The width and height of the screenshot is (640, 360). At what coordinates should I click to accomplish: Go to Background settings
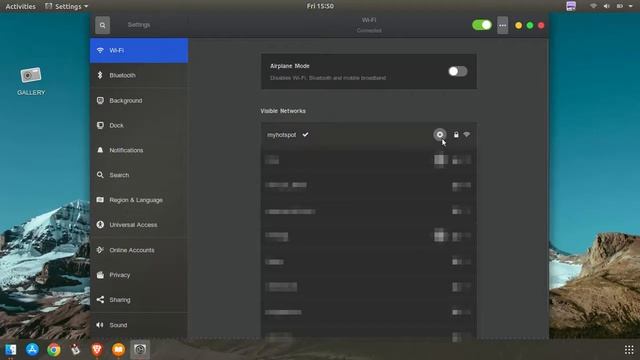click(139, 100)
